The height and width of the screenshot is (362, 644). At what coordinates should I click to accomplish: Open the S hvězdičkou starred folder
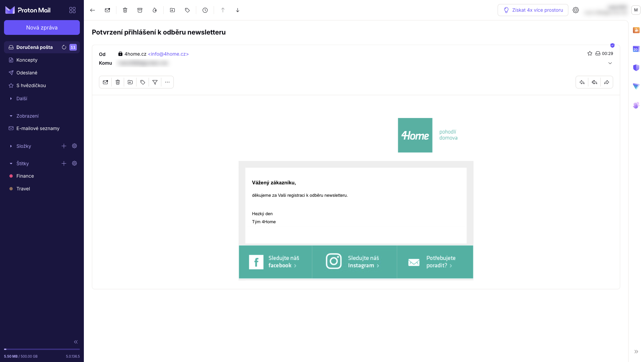point(42,85)
